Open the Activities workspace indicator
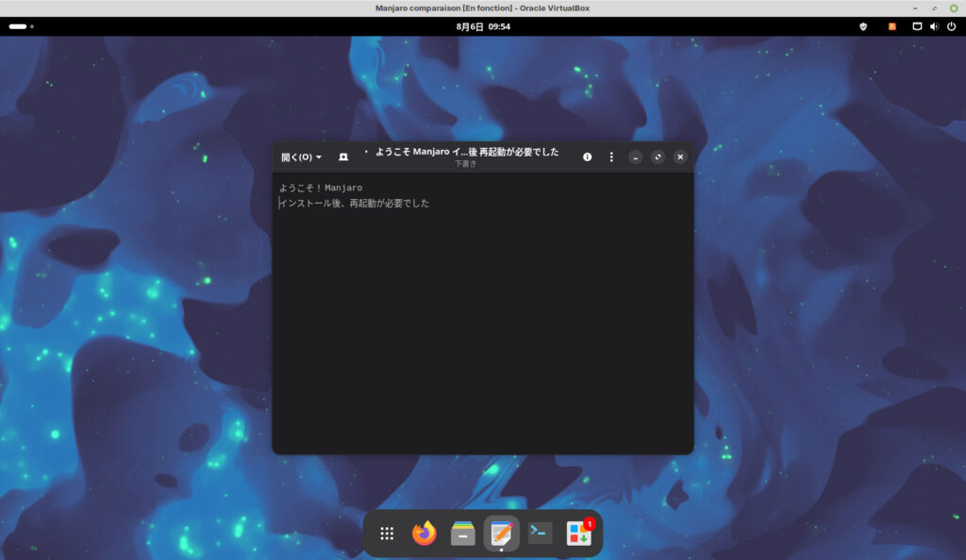 21,26
